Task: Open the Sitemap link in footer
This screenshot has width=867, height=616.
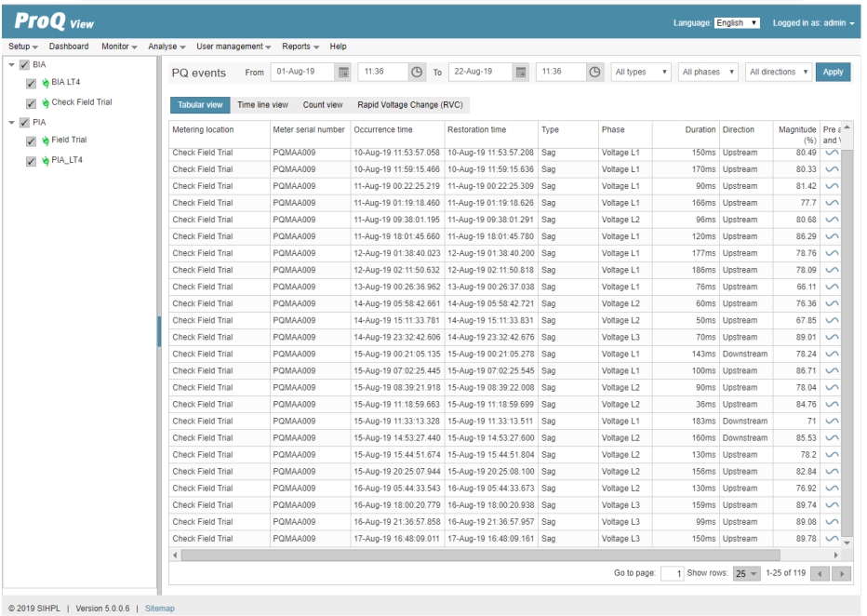Action: (160, 609)
